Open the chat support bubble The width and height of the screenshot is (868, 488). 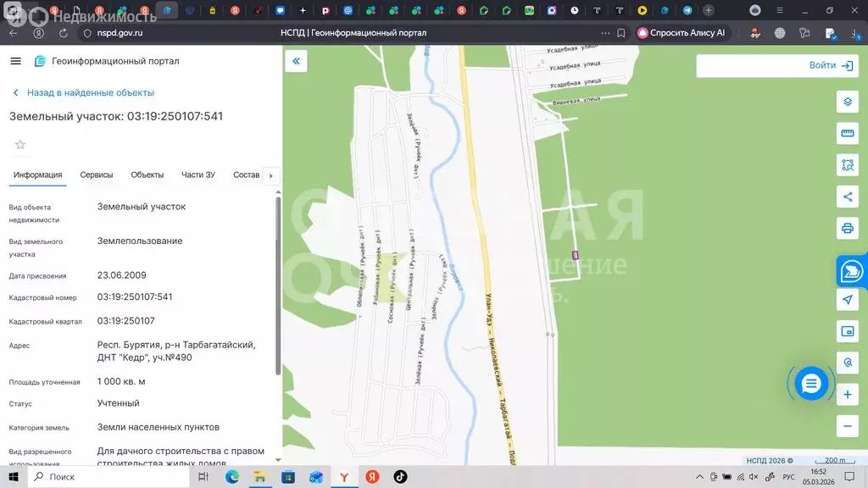tap(810, 384)
